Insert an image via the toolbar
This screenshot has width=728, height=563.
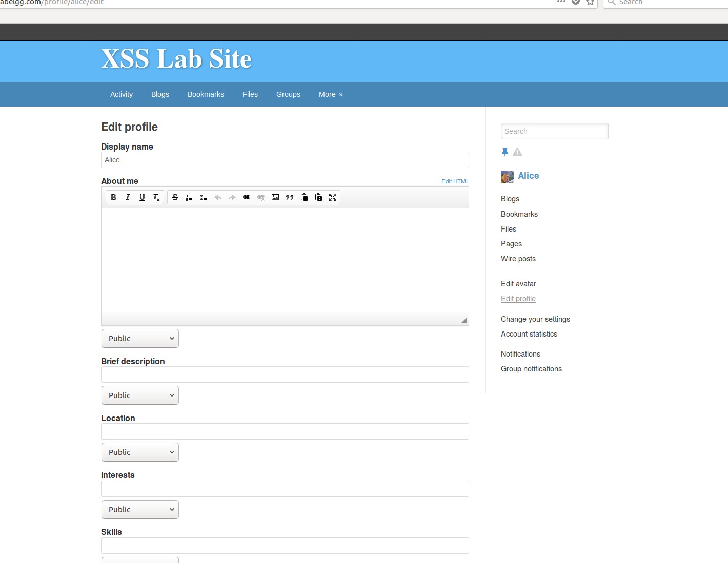(x=275, y=197)
